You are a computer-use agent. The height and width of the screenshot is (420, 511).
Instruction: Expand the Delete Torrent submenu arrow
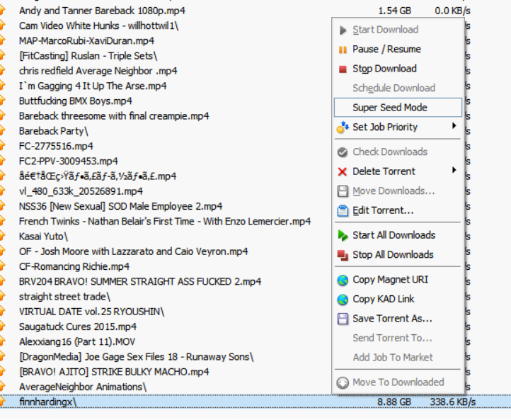(x=454, y=171)
